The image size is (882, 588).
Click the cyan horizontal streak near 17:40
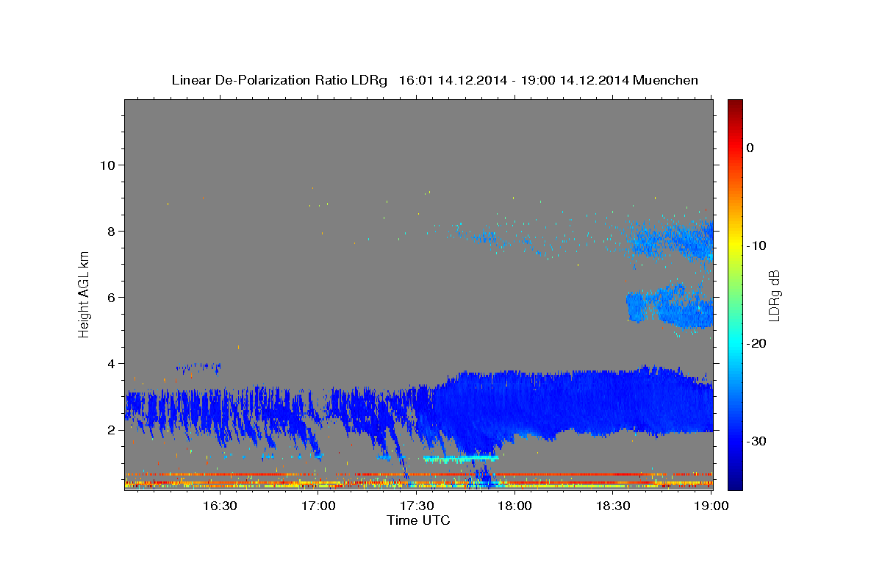[461, 458]
